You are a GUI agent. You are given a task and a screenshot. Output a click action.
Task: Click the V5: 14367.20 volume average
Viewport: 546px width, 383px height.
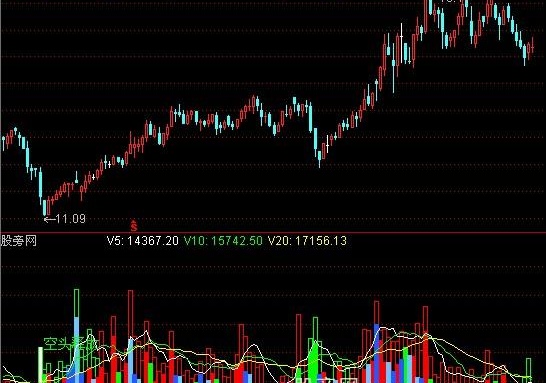point(142,241)
